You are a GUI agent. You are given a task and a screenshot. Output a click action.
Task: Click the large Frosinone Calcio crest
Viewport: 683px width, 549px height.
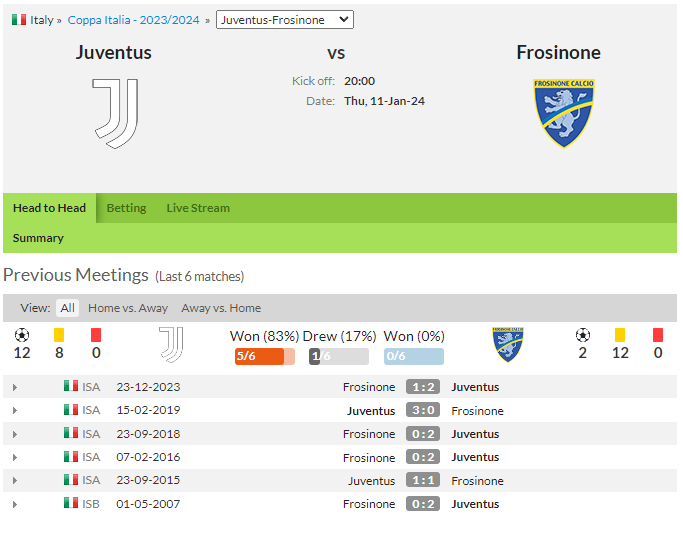564,114
